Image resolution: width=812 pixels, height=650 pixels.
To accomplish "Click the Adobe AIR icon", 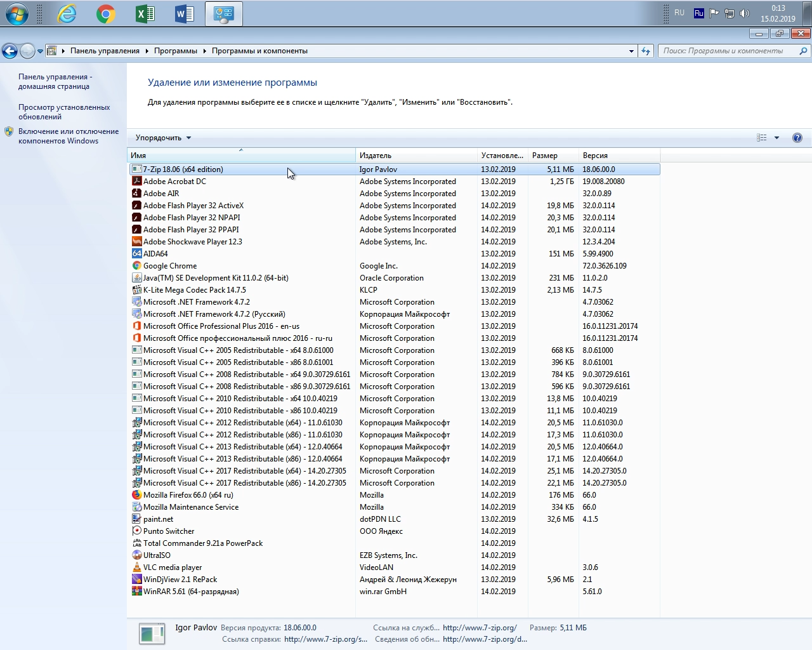I will (136, 194).
